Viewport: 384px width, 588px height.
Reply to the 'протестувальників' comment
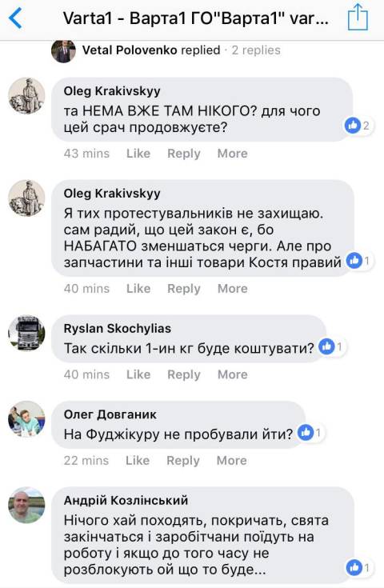pos(184,288)
